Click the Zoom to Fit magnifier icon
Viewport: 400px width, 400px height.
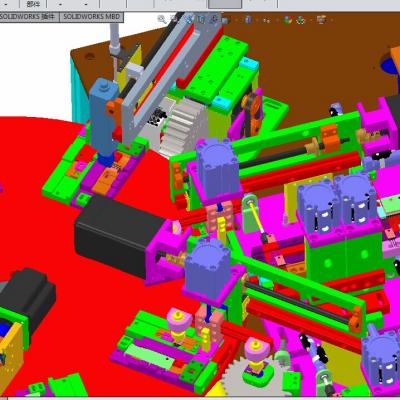click(x=162, y=20)
